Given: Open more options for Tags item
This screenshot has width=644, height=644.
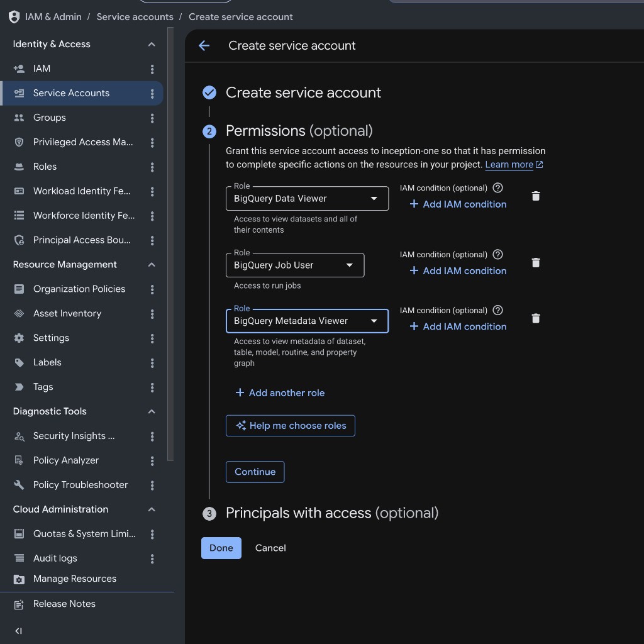Looking at the screenshot, I should click(x=152, y=387).
